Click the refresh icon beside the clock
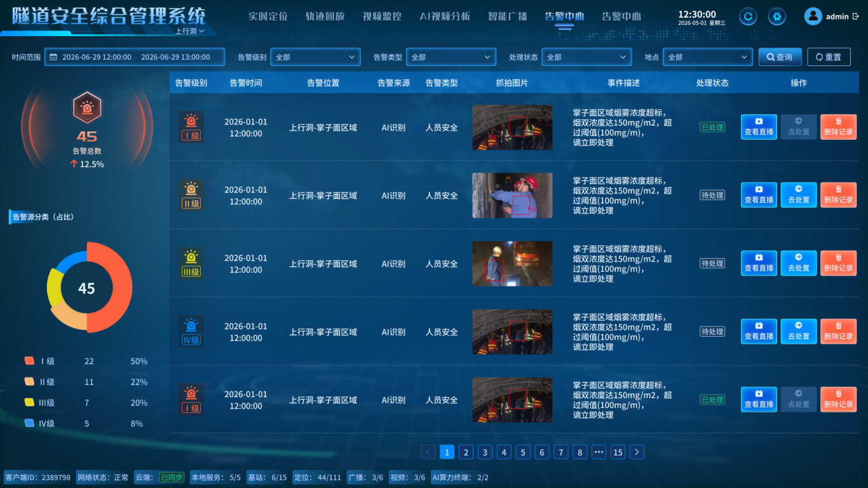This screenshot has width=868, height=488. click(x=748, y=17)
